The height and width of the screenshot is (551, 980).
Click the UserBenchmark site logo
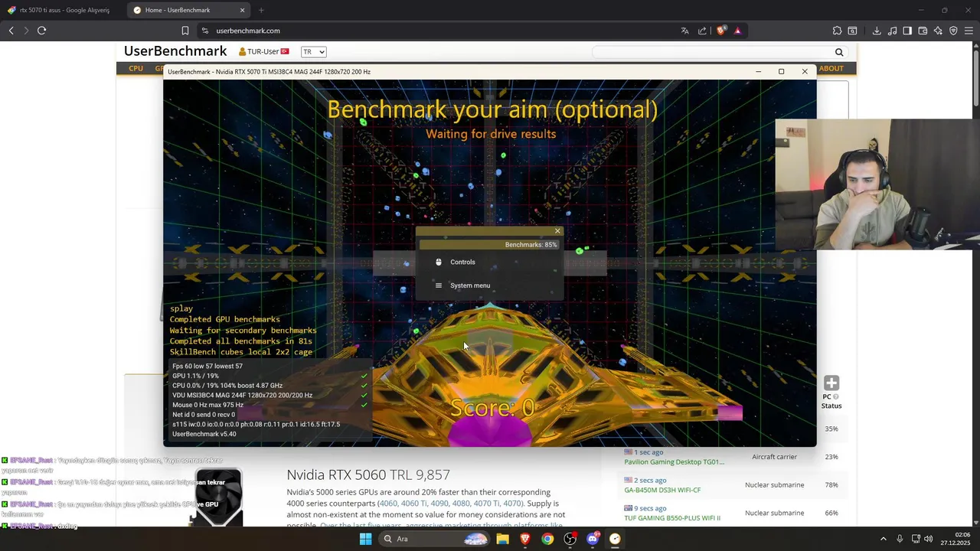click(x=175, y=51)
